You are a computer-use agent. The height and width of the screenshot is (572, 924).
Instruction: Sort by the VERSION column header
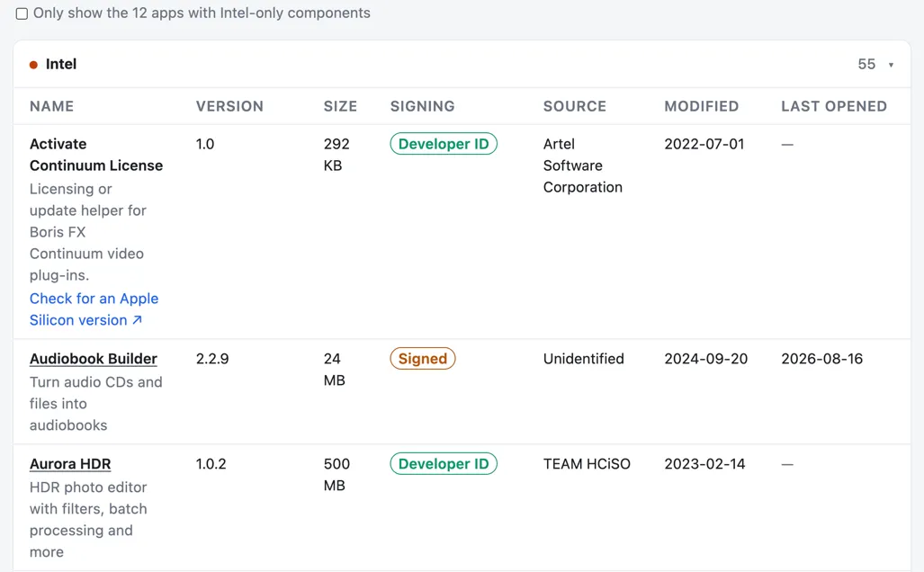click(x=229, y=106)
